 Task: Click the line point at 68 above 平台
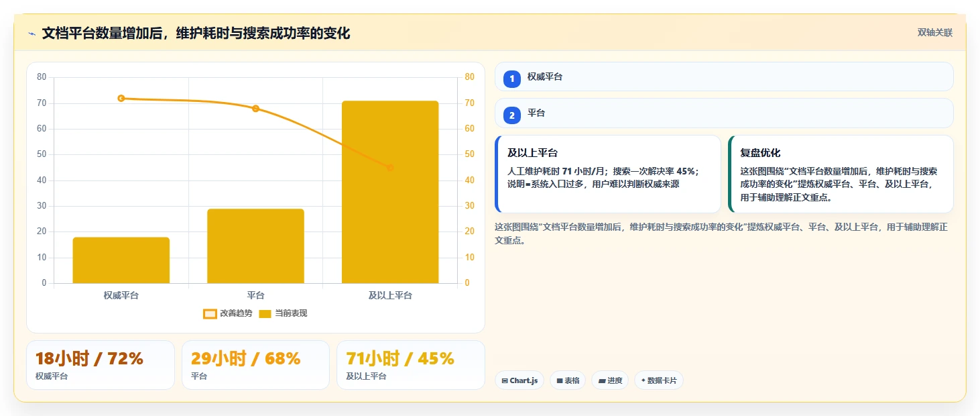pos(255,109)
